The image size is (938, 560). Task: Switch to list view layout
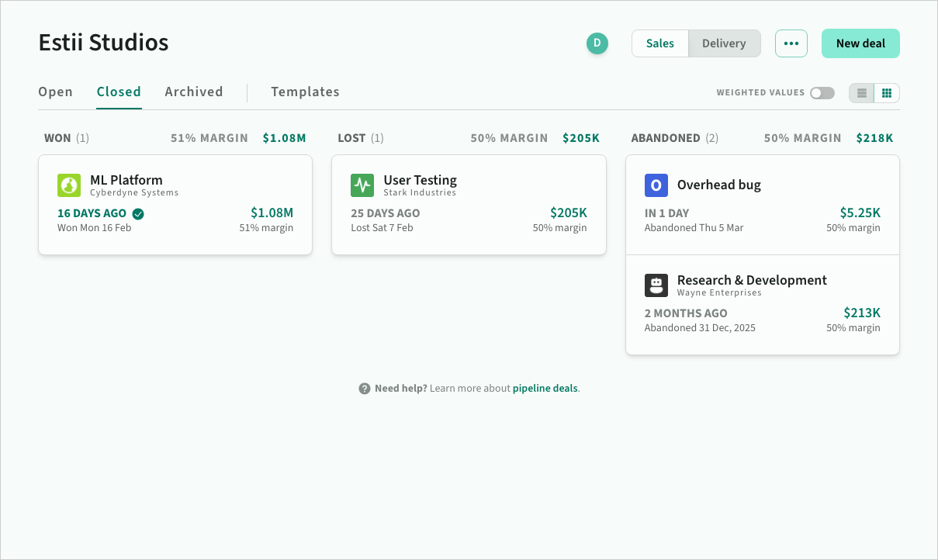click(862, 93)
